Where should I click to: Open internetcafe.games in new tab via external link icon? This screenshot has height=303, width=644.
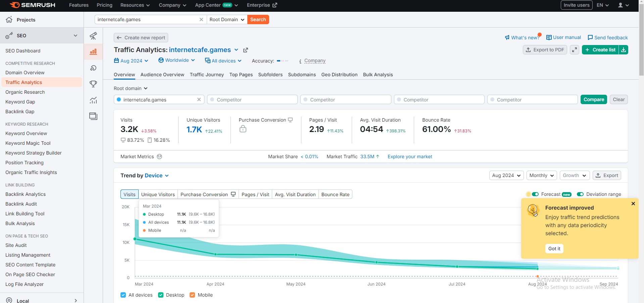tap(246, 50)
